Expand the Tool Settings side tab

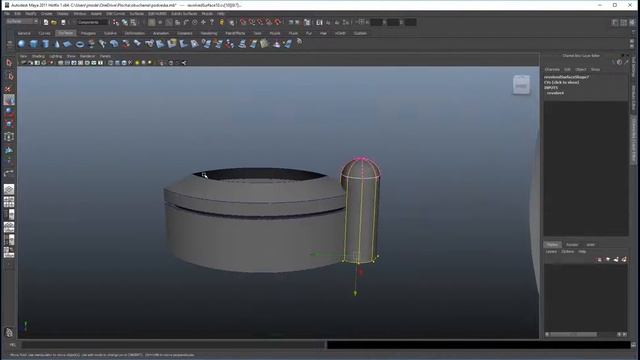click(633, 67)
